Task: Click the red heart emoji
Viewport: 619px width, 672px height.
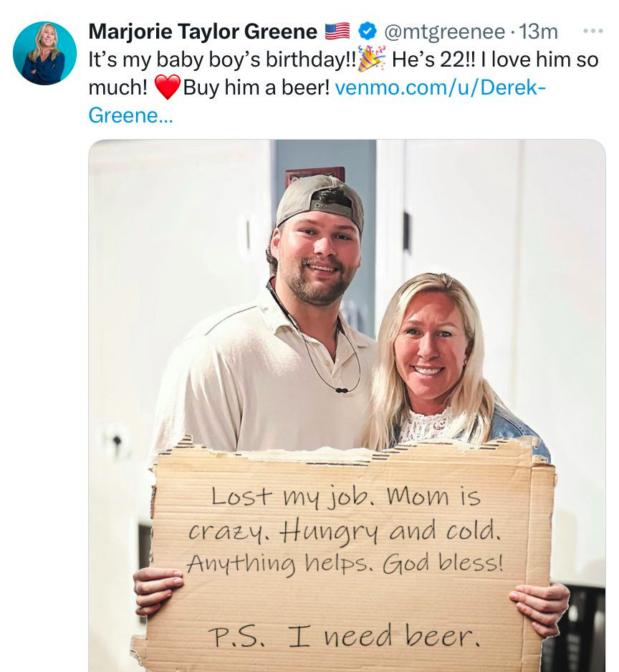Action: coord(167,87)
